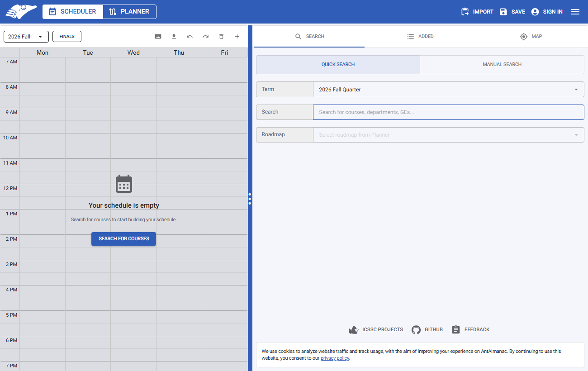
Task: Clear schedule using trash icon
Action: point(221,37)
